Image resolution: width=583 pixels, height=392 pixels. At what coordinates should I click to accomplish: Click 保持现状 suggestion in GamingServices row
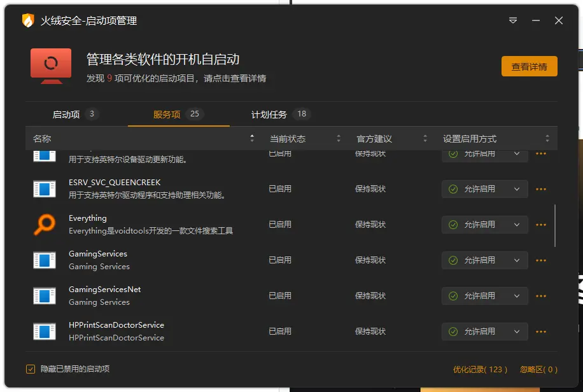tap(370, 260)
